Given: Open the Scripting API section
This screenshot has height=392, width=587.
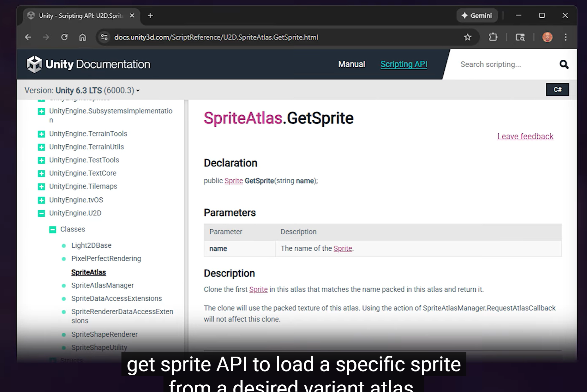Looking at the screenshot, I should [x=404, y=64].
